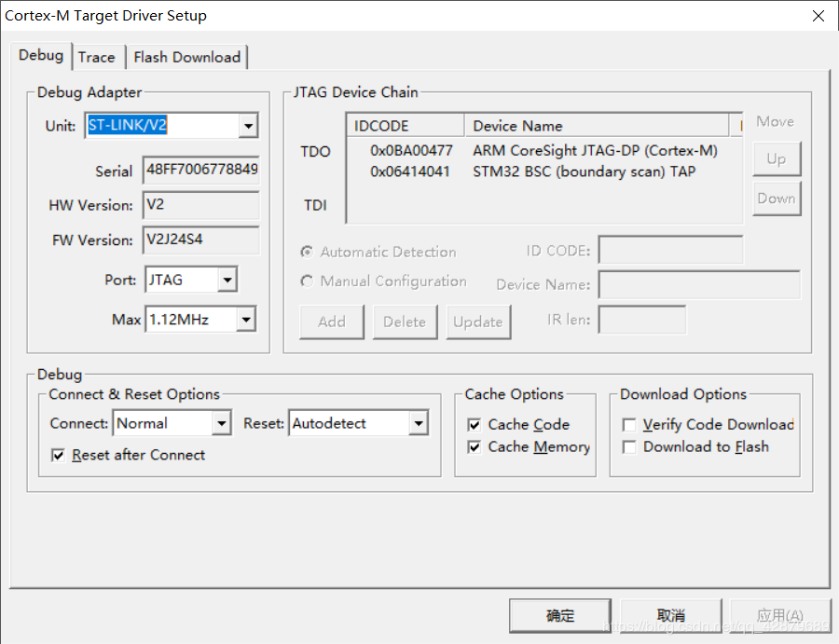
Task: Click the HW Version field
Action: (201, 205)
